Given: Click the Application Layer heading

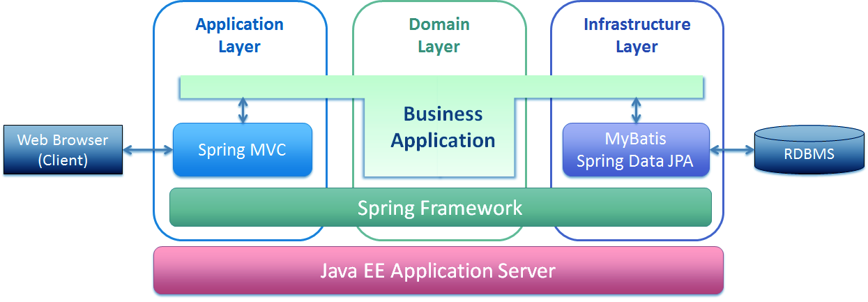Looking at the screenshot, I should pos(239,36).
